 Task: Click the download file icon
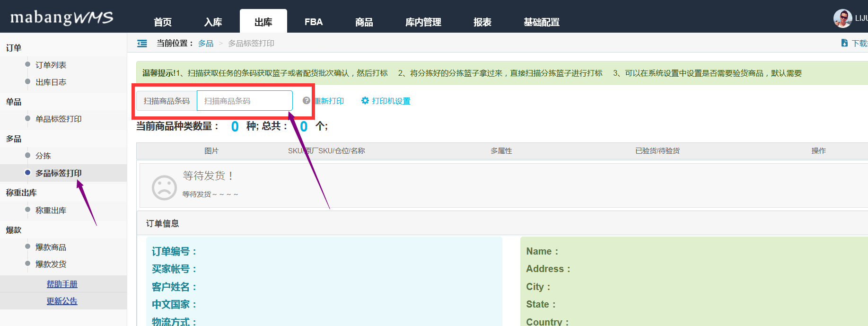[844, 43]
